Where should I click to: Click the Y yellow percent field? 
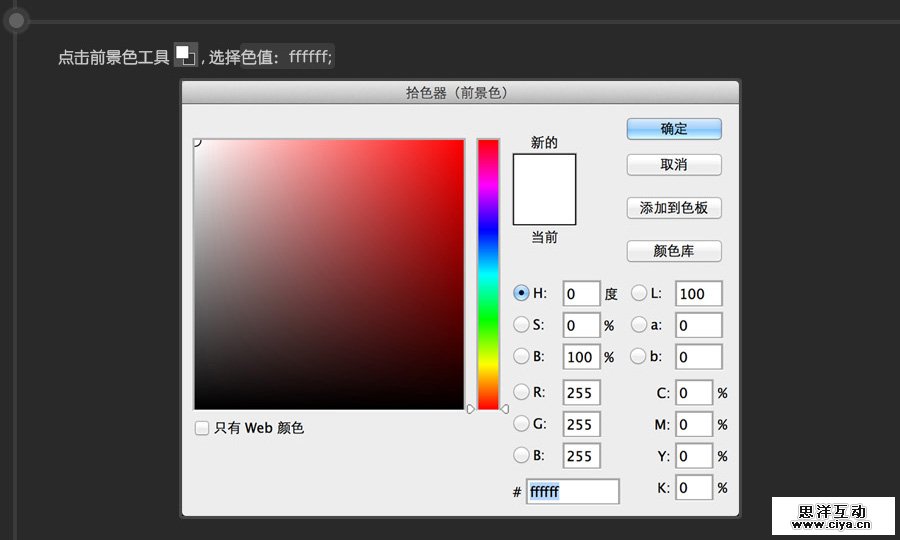coord(694,456)
